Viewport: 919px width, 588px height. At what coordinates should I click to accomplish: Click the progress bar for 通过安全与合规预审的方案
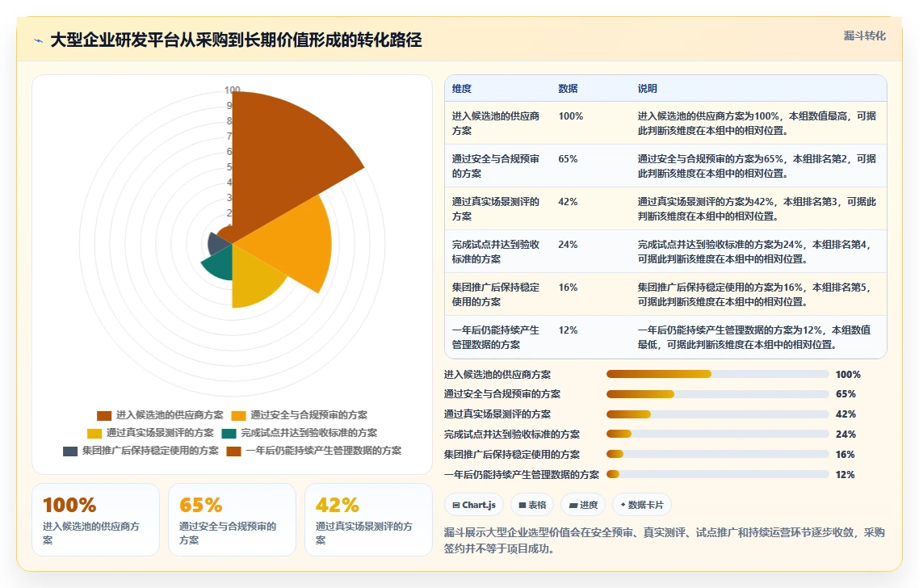(x=717, y=394)
